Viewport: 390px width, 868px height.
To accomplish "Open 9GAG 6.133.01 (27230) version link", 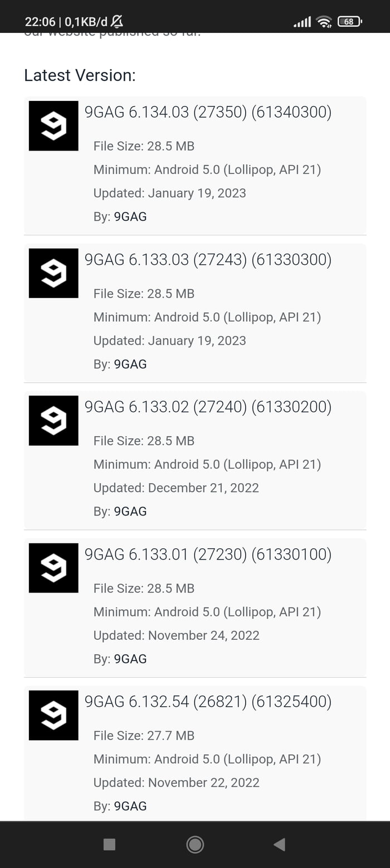I will [x=208, y=554].
